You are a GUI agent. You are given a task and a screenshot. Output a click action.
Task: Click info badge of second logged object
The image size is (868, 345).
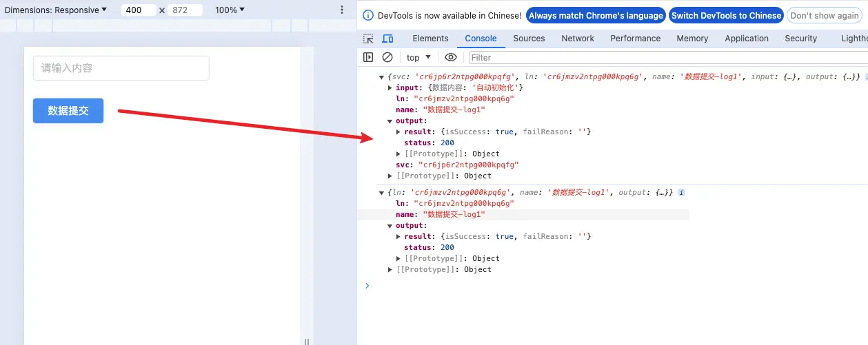pos(681,192)
